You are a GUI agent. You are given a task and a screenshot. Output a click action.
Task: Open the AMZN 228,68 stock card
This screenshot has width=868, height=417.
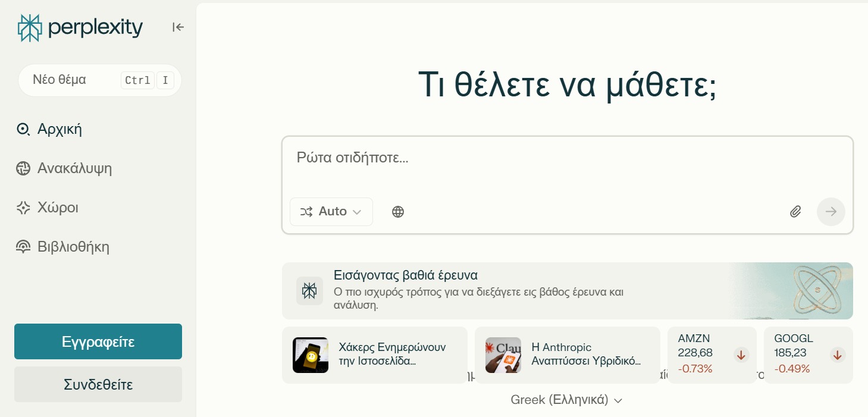tap(712, 355)
